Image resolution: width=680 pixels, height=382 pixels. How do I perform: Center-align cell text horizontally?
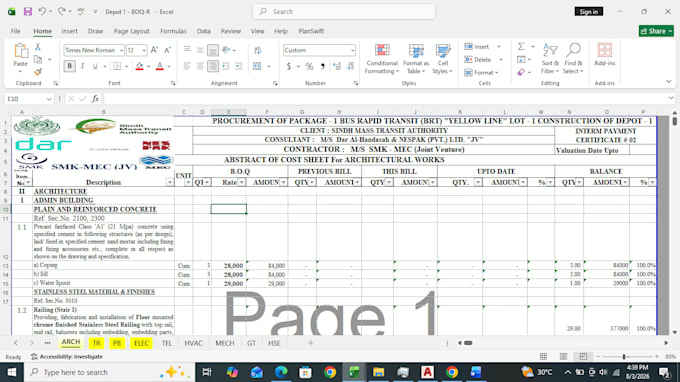point(200,66)
